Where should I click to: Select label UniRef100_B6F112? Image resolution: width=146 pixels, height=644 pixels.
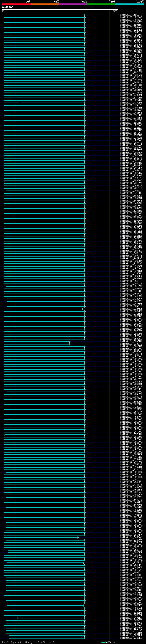(x=131, y=82)
